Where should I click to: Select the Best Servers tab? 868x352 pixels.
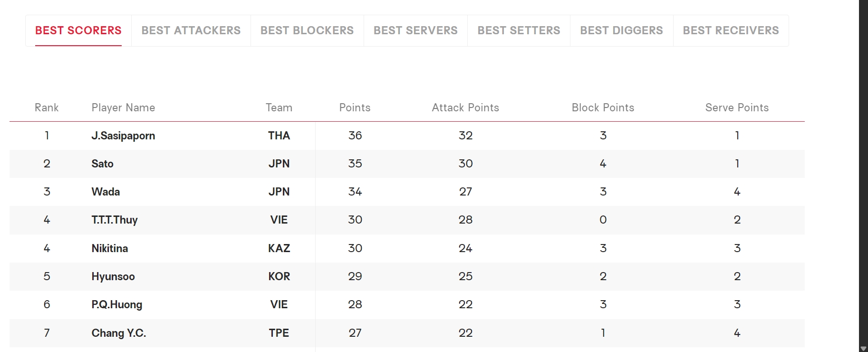[415, 30]
